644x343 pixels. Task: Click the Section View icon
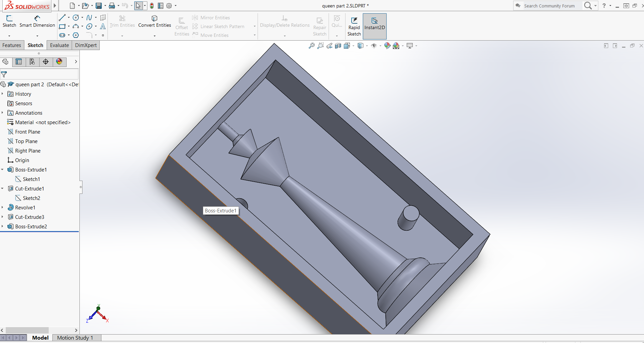tap(338, 46)
